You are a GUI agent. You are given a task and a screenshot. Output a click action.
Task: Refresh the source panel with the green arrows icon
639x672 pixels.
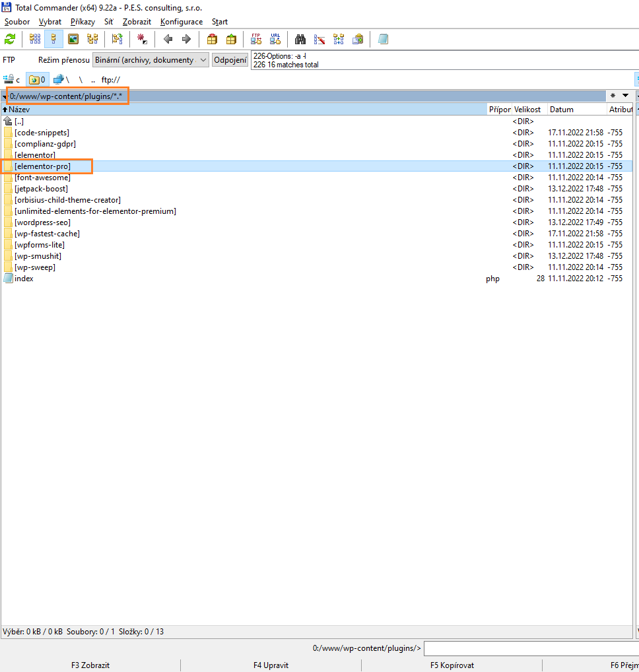[10, 40]
